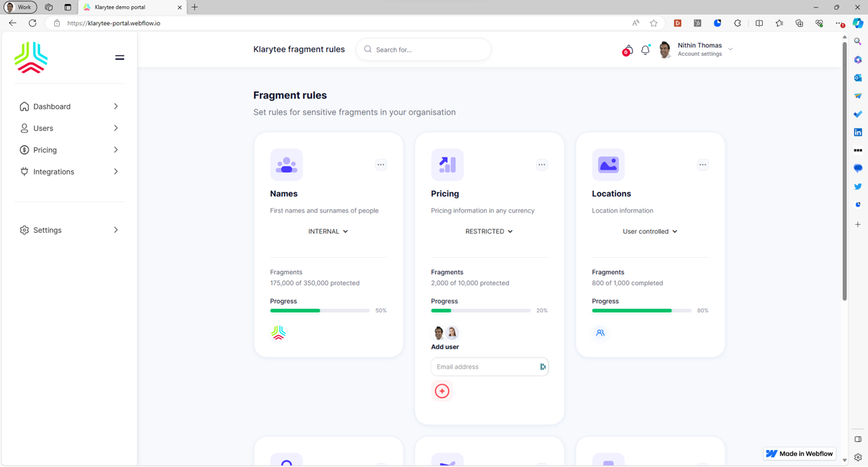Image resolution: width=868 pixels, height=467 pixels.
Task: Click the 50% progress bar on Names card
Action: point(319,310)
